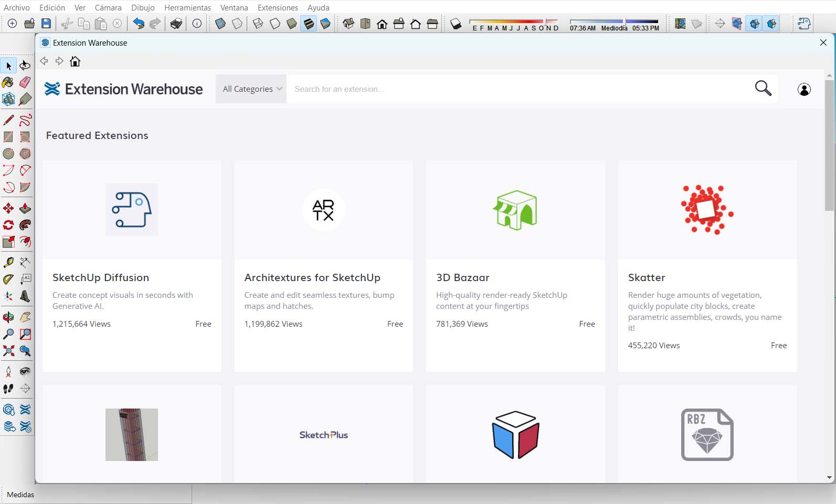
Task: Switch to Hidden Line style
Action: click(x=274, y=24)
